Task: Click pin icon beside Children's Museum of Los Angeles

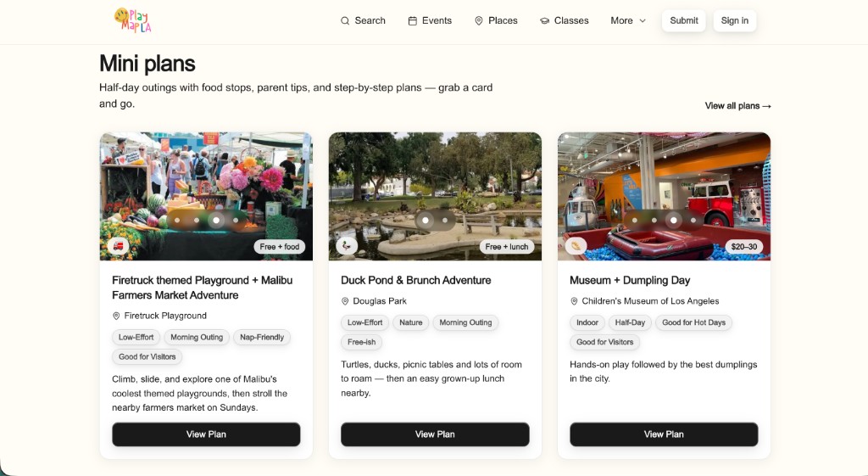Action: (574, 301)
